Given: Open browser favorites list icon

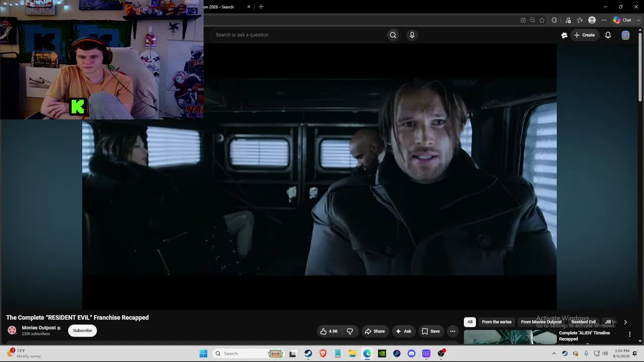Looking at the screenshot, I should (x=580, y=20).
